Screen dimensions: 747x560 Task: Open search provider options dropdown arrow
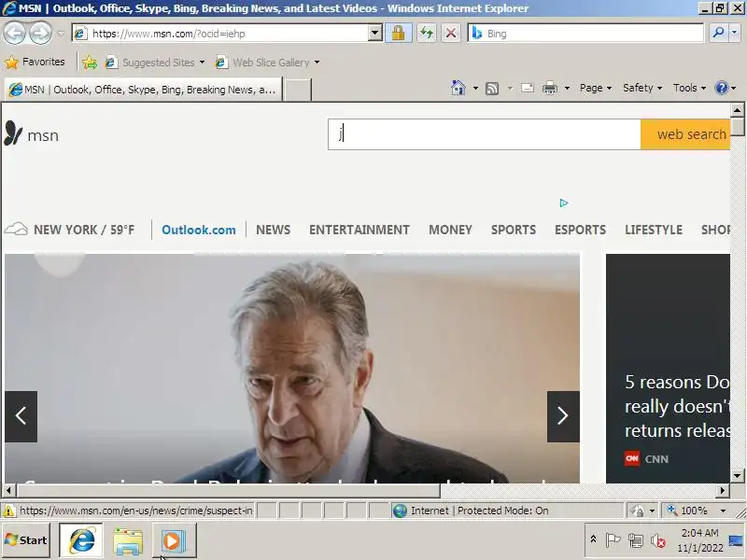[x=735, y=33]
